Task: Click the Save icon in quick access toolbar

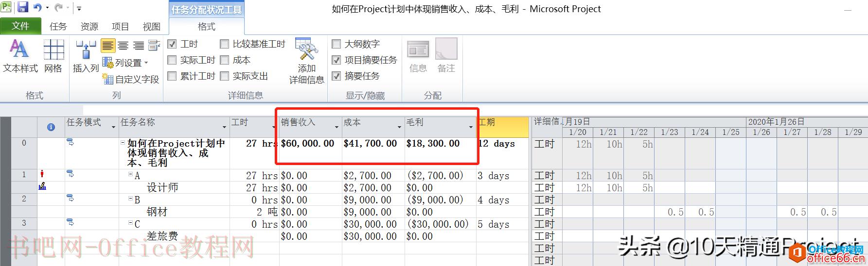Action: pos(22,7)
